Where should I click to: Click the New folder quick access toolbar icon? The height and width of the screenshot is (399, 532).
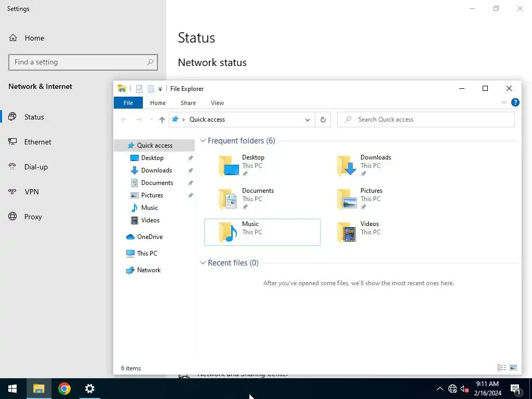(151, 89)
